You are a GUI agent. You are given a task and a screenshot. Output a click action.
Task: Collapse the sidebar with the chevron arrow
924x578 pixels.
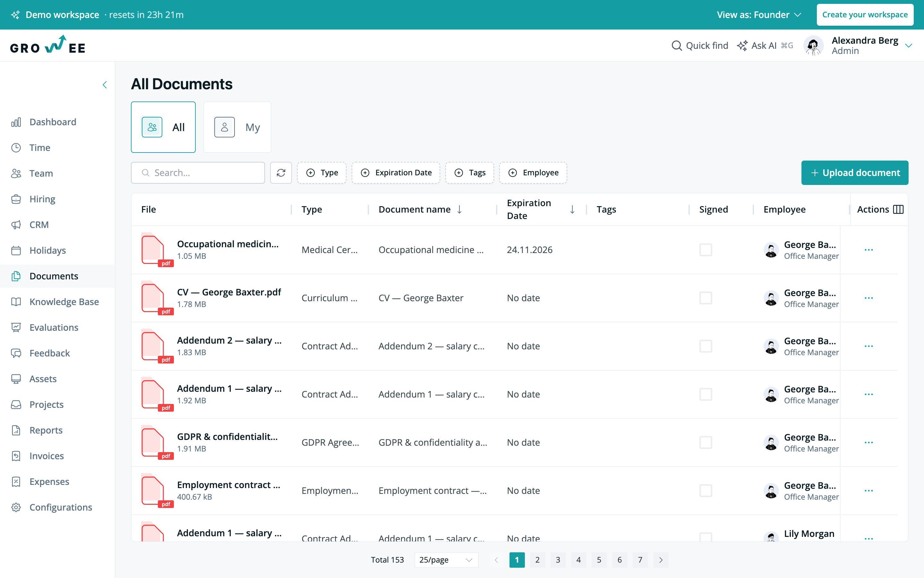pyautogui.click(x=105, y=85)
